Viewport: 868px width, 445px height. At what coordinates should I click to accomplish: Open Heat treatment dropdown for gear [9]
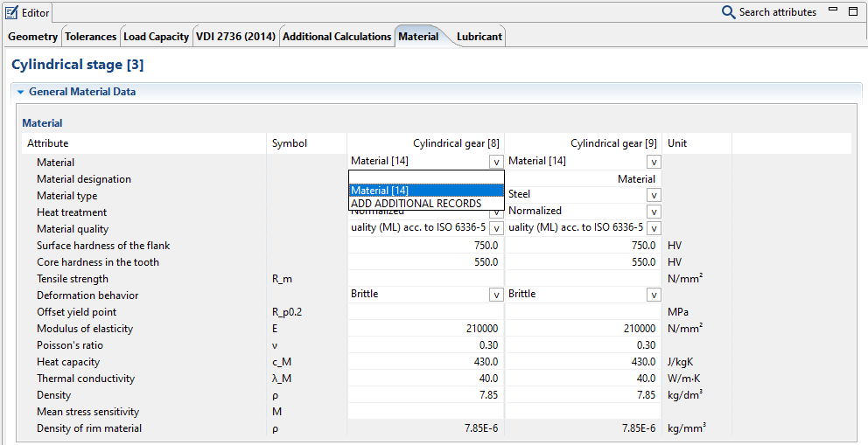coord(654,212)
